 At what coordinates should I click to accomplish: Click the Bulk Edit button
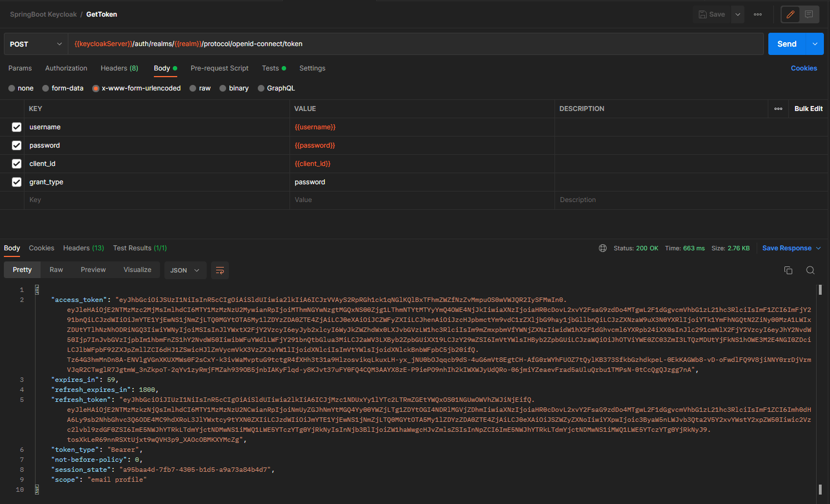808,109
